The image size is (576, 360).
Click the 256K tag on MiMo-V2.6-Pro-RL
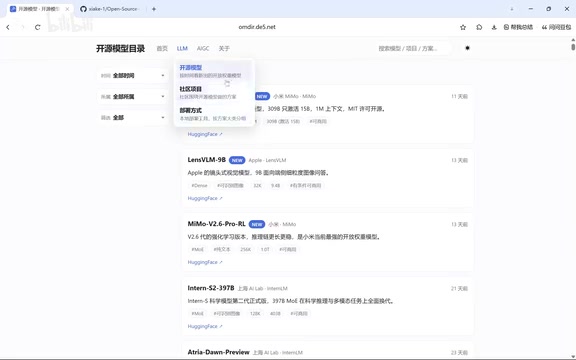coord(245,249)
